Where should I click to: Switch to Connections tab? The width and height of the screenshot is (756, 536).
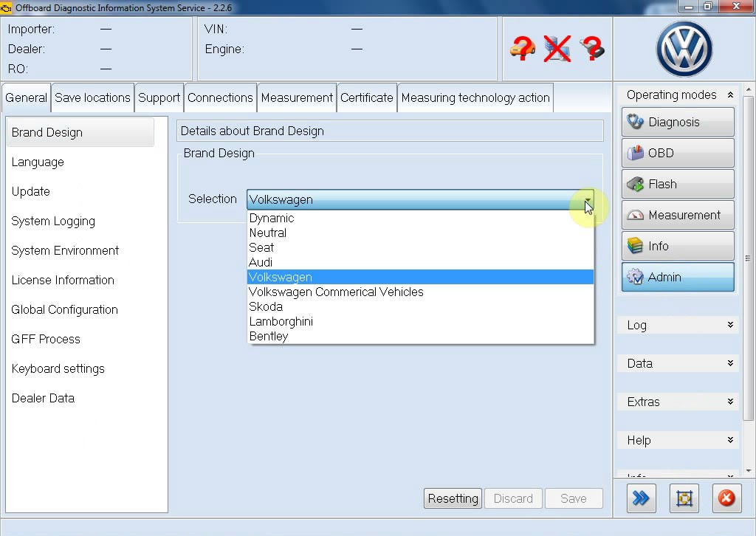(x=220, y=98)
